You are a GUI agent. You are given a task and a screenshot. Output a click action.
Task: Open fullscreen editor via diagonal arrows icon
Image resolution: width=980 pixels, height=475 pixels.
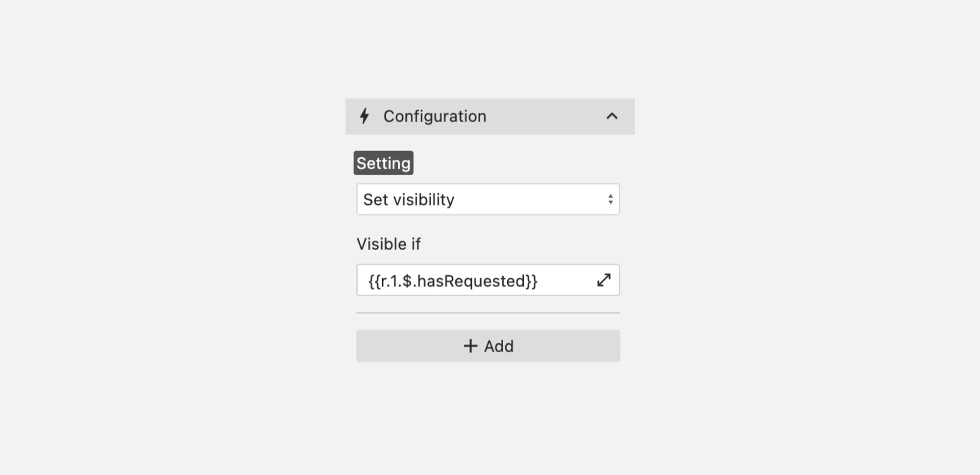coord(604,280)
